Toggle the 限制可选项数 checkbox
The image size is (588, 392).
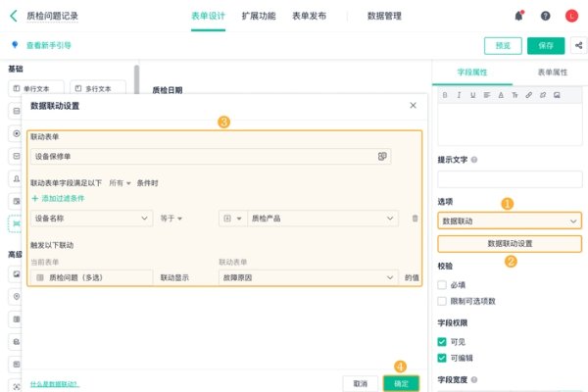[442, 301]
